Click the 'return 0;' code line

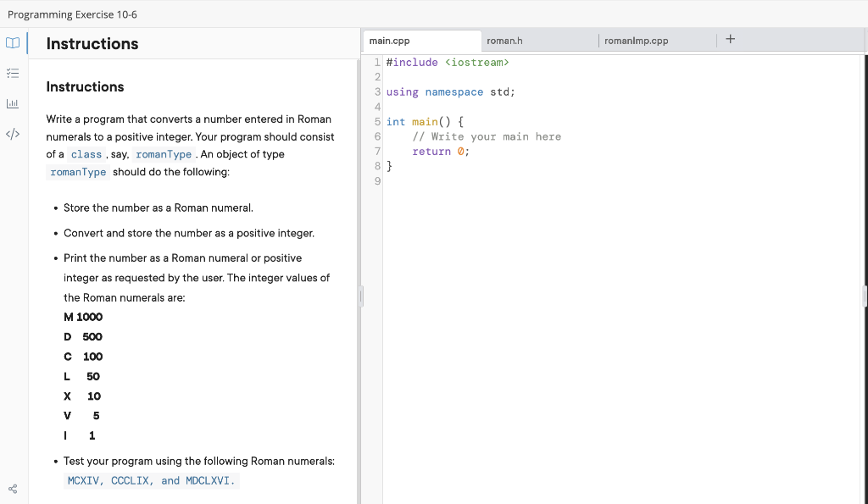pos(441,152)
